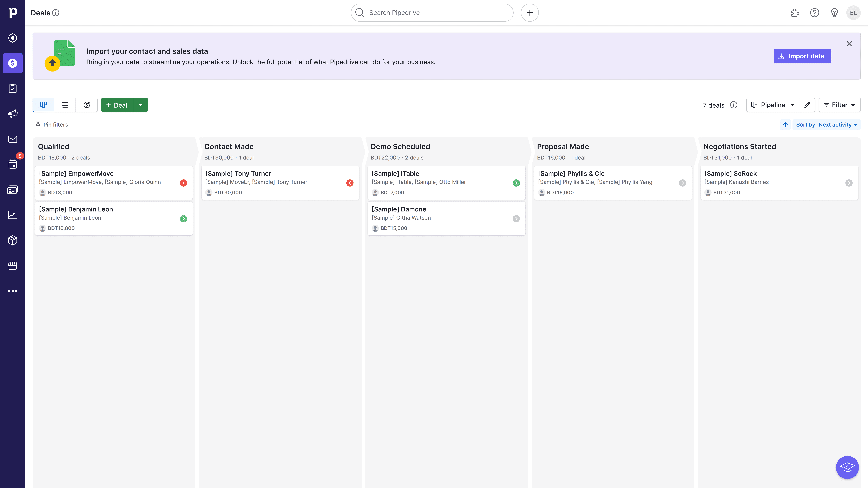Click Damone gray activity indicator
The height and width of the screenshot is (488, 868).
[x=516, y=219]
